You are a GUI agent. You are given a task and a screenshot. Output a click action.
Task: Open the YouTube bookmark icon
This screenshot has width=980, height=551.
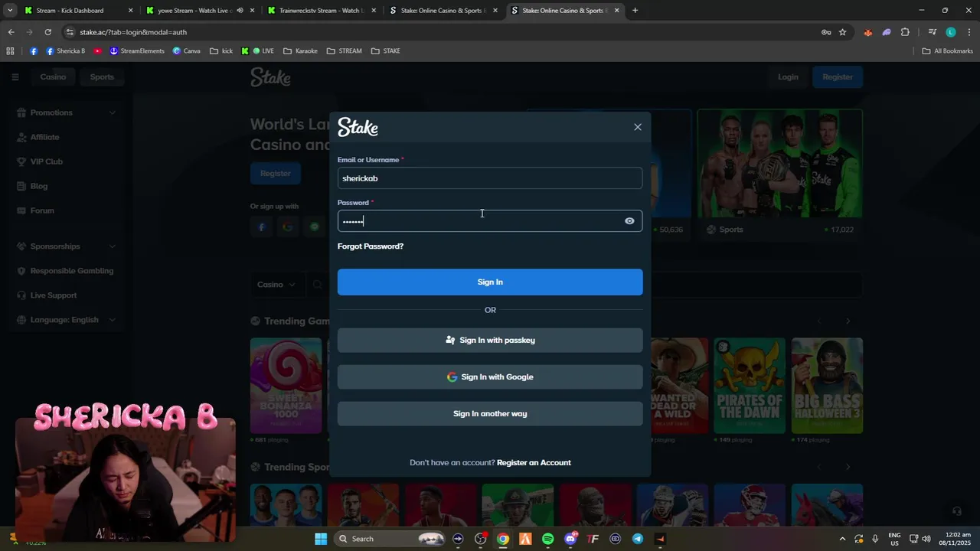tap(98, 51)
